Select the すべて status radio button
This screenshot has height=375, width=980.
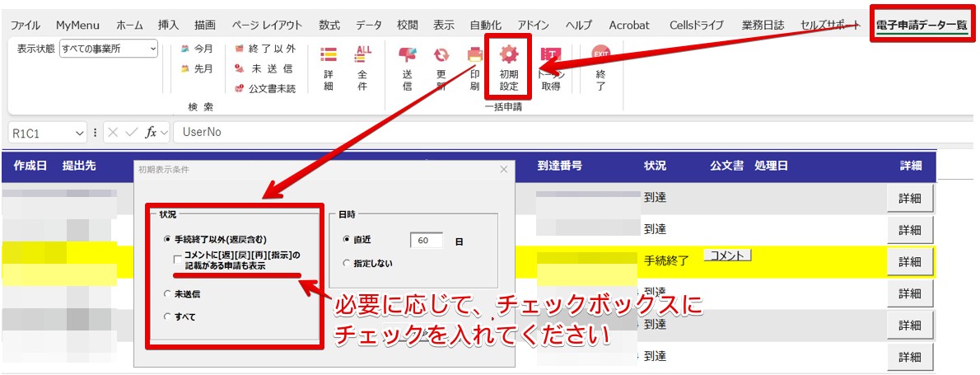(168, 316)
